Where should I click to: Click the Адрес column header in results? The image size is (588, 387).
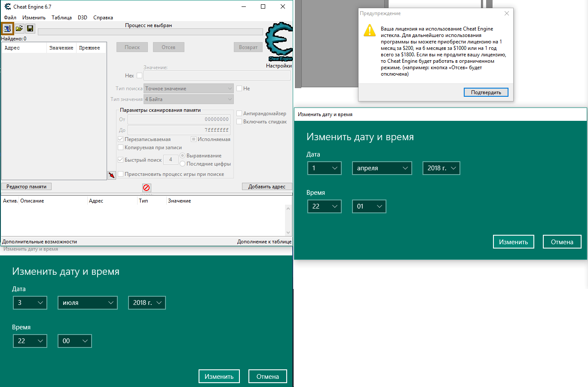click(x=24, y=48)
